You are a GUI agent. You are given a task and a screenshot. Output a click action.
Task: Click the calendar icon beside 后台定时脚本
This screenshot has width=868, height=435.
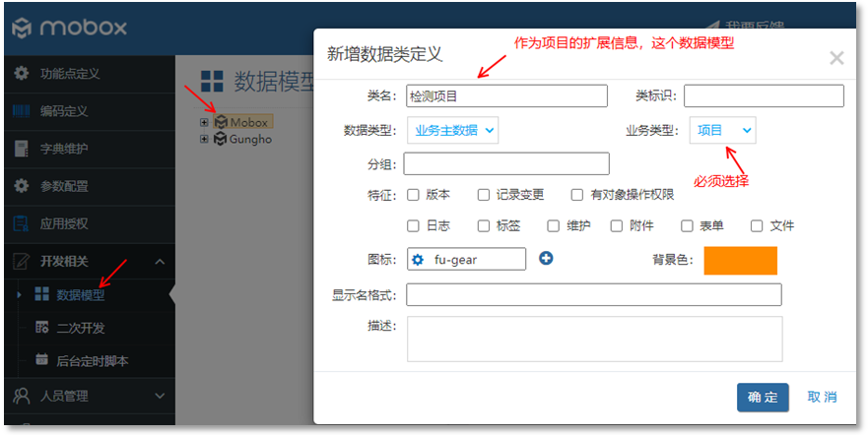(41, 361)
